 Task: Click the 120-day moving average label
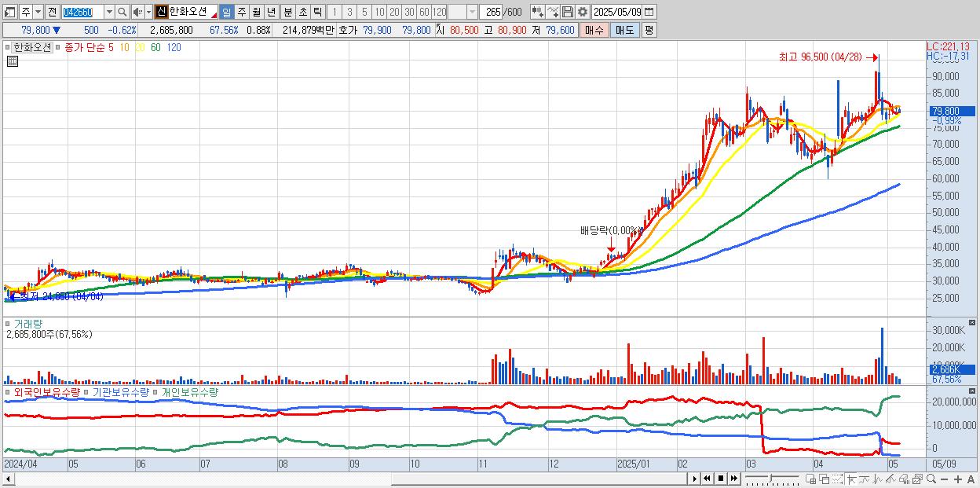[174, 47]
